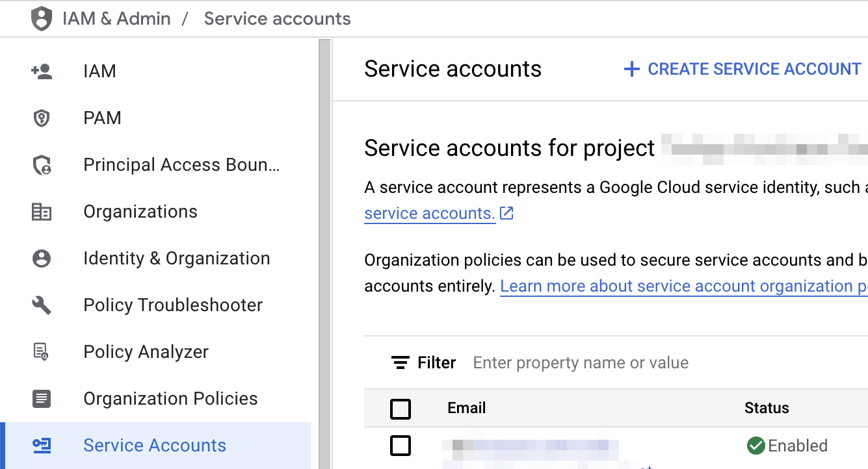Click the IAM & Admin shield icon
Screen dimensions: 868x469
coord(42,19)
